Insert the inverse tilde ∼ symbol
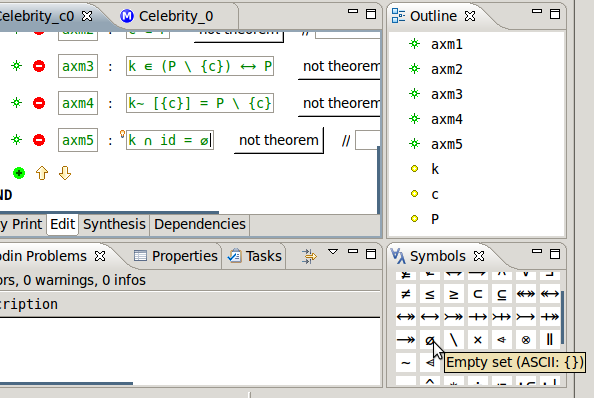 point(406,363)
